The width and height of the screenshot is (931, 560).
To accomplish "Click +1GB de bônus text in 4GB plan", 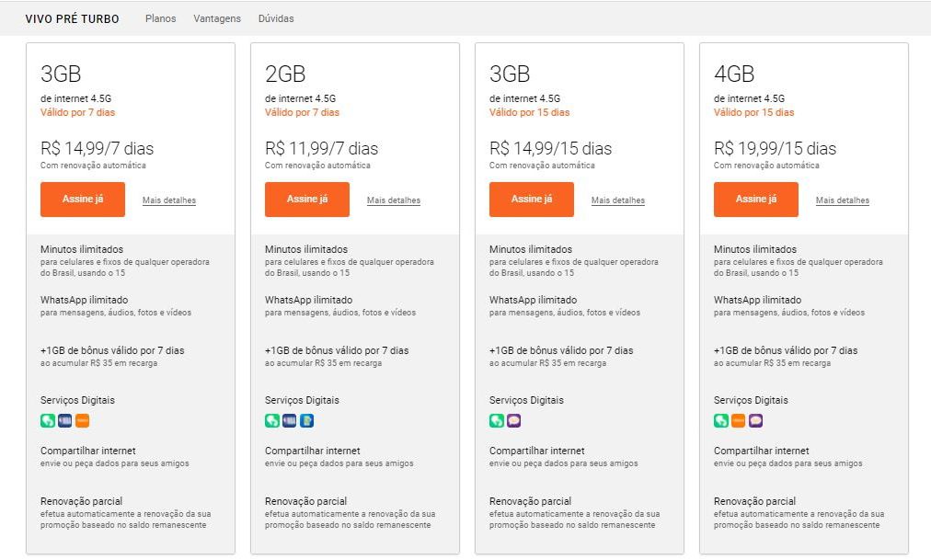I will click(786, 350).
